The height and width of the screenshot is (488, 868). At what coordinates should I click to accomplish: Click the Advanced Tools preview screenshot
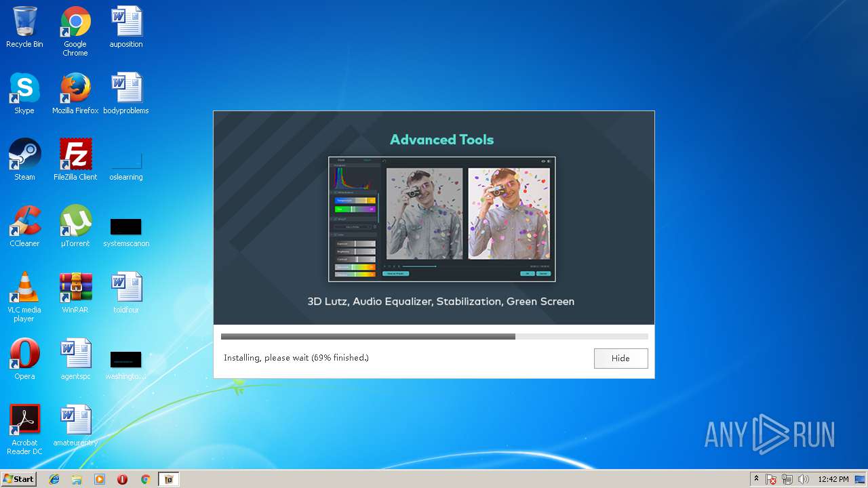pos(441,219)
